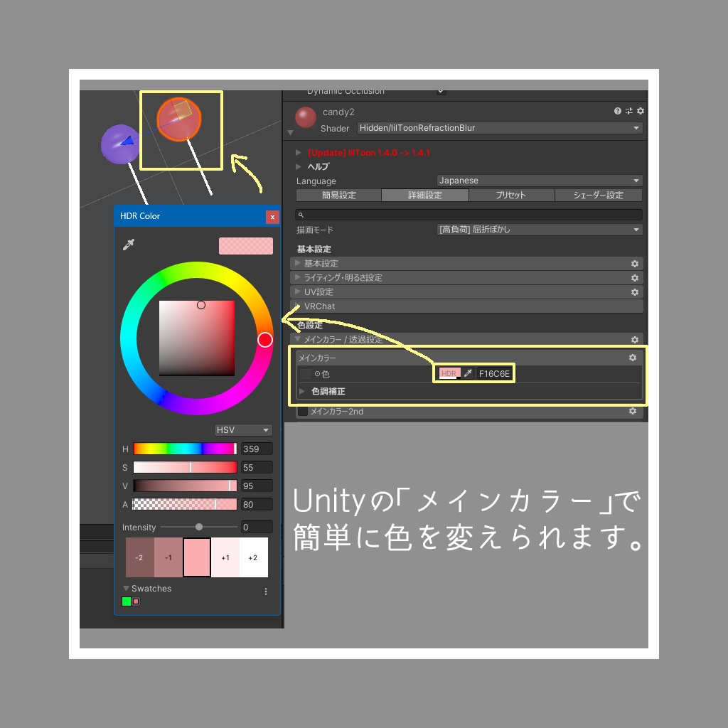Click the H hue slider
This screenshot has height=728, width=728.
[x=185, y=449]
